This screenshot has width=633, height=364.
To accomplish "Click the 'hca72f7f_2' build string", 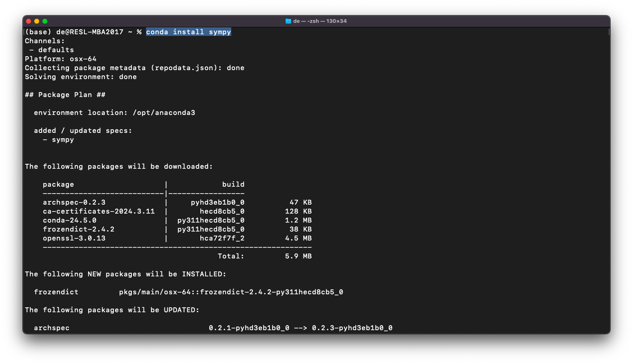I will click(x=222, y=238).
